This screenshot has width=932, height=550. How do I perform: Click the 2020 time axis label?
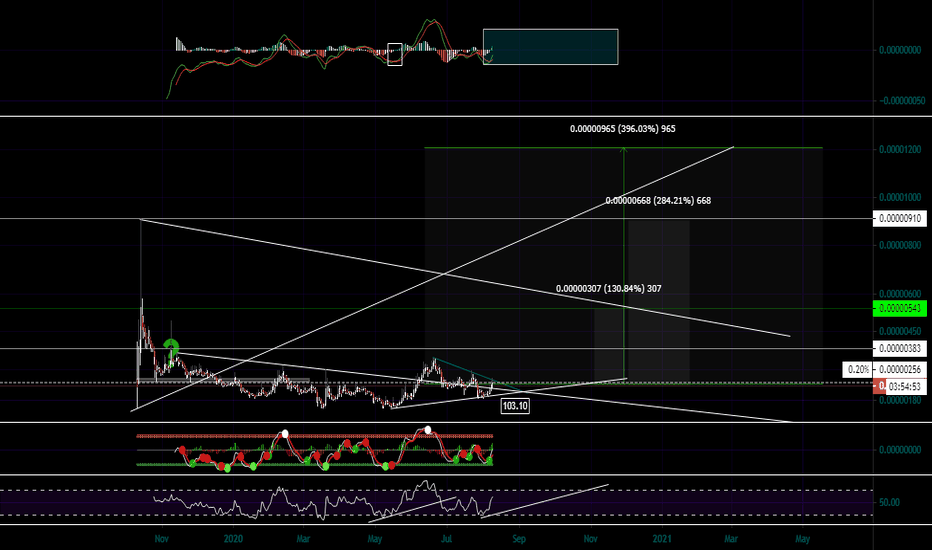click(x=233, y=539)
